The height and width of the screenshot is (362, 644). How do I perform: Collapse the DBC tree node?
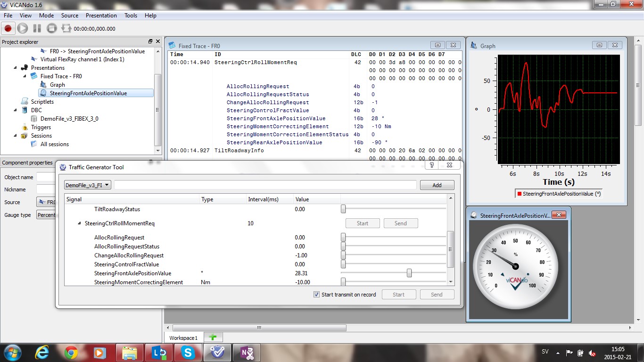[x=16, y=110]
